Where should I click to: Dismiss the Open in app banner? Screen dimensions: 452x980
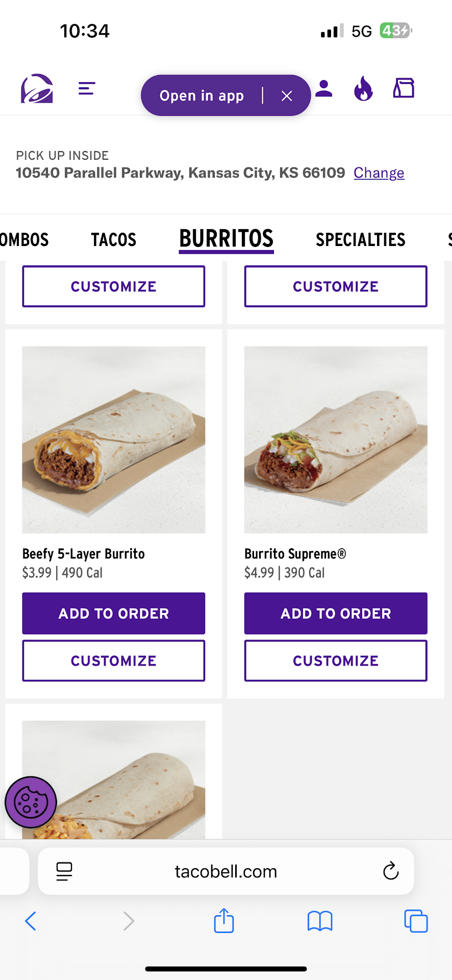(x=287, y=96)
